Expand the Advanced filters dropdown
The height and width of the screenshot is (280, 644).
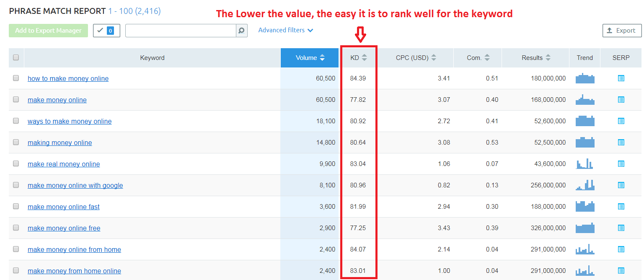pos(286,30)
